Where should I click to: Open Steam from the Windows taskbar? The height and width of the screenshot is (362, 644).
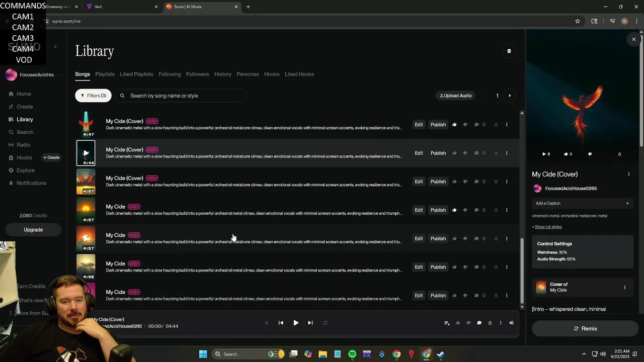coord(440,354)
